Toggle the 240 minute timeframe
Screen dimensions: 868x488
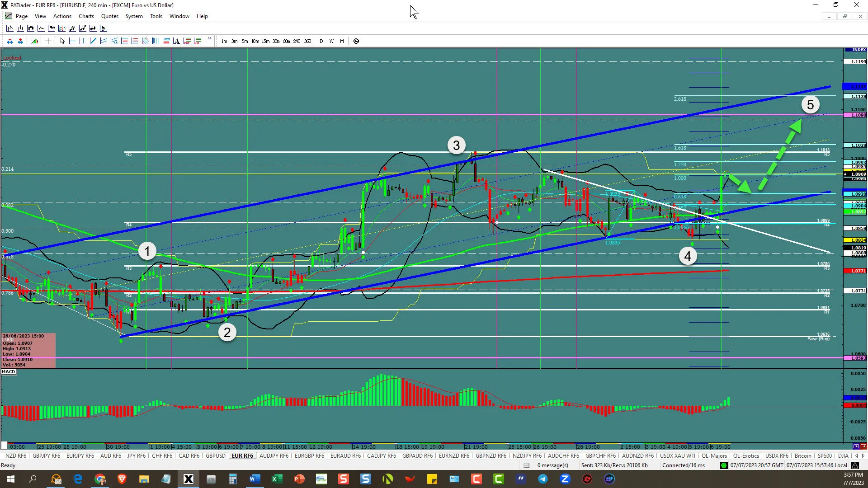(297, 41)
